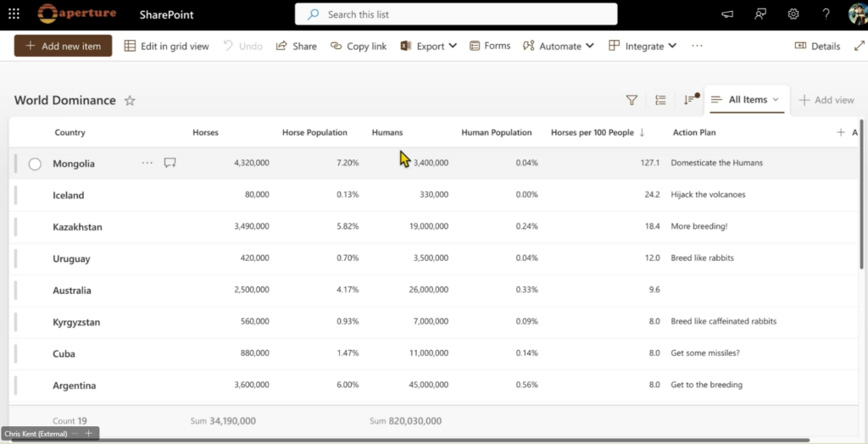The height and width of the screenshot is (444, 868).
Task: Open the user profile picture
Action: (858, 14)
